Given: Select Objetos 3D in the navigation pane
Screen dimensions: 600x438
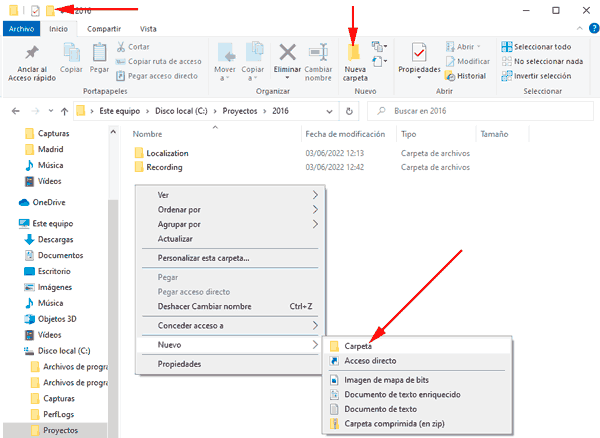Looking at the screenshot, I should (51, 319).
